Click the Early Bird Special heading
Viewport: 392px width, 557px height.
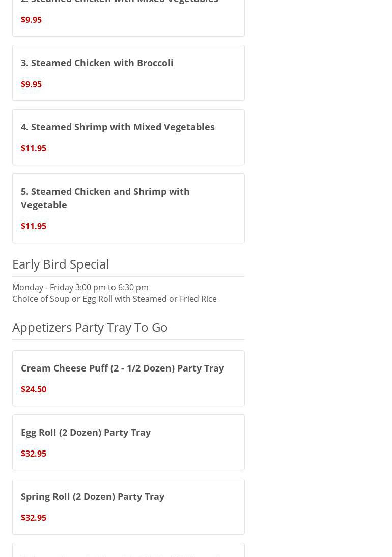tap(61, 264)
